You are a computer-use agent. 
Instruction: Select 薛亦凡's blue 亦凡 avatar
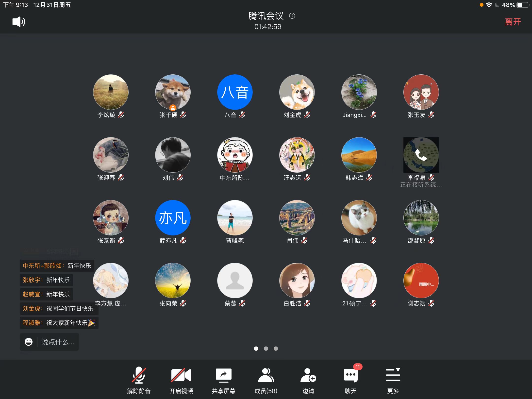click(x=173, y=218)
